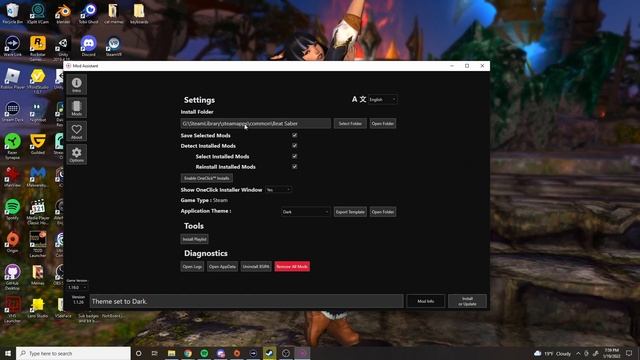Click the Windows Start button

coord(8,353)
